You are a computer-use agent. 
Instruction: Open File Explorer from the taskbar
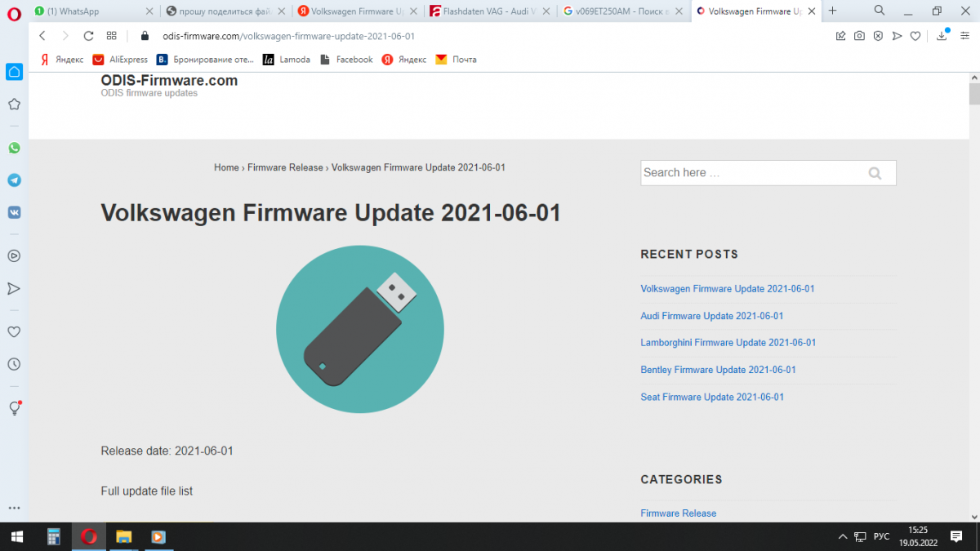click(x=123, y=536)
